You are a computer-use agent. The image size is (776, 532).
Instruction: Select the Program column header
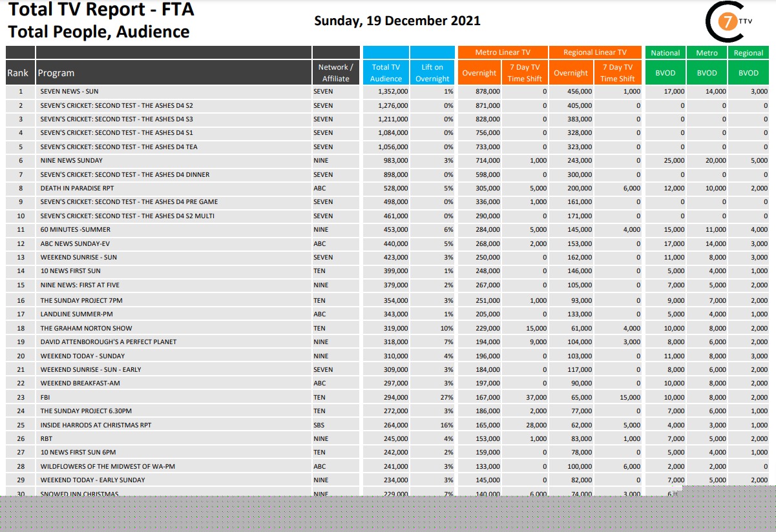56,73
